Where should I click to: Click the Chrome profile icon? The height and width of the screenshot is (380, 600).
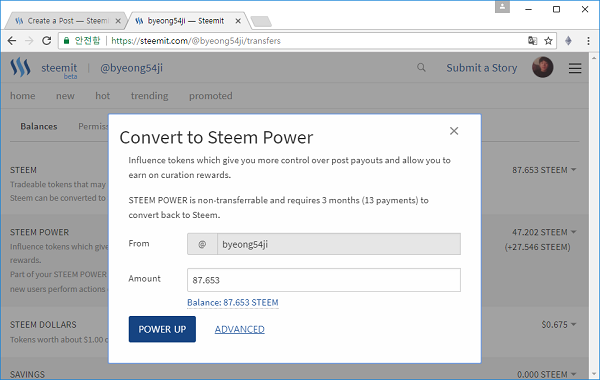502,7
